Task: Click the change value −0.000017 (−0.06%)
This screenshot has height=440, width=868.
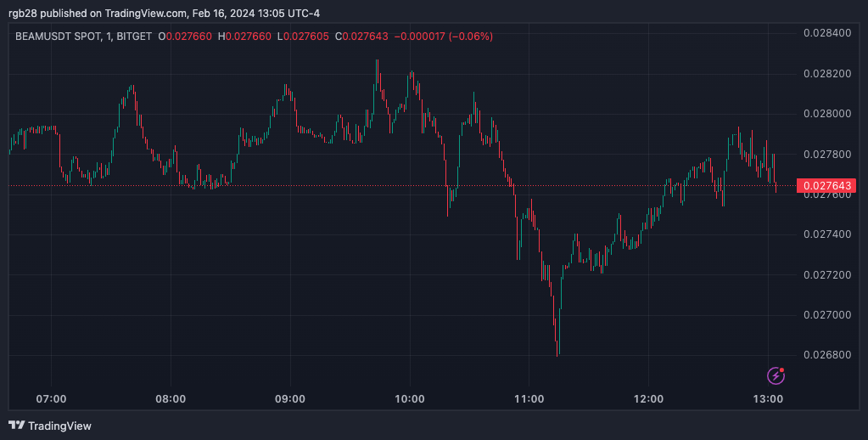Action: click(x=443, y=37)
